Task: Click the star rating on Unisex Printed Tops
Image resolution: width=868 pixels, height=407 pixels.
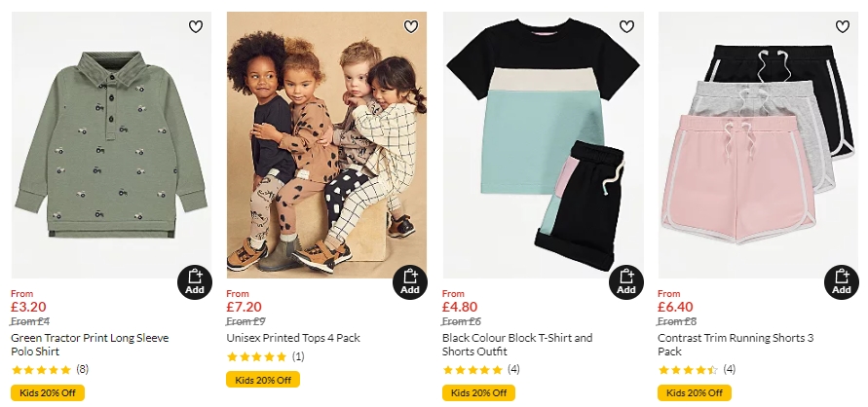Action: [257, 356]
